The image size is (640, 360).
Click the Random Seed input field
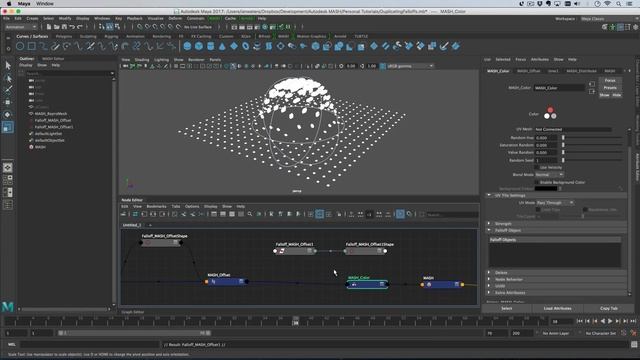[546, 160]
